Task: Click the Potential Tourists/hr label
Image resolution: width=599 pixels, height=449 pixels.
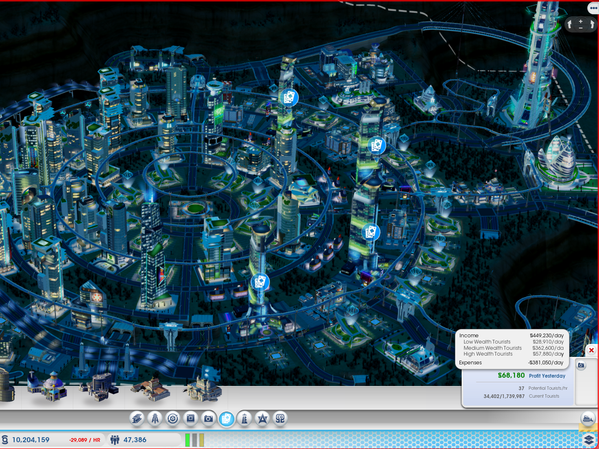Action: 547,388
